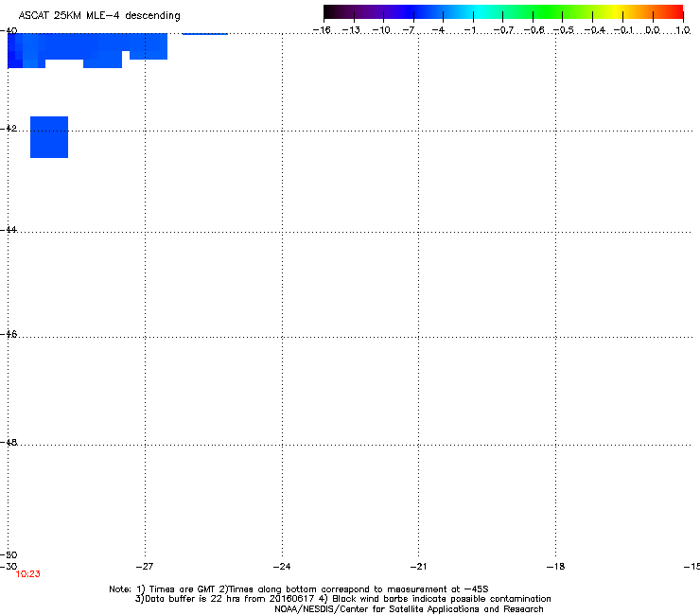Click the -0.1 colorbar label
This screenshot has width=700, height=615.
(623, 30)
